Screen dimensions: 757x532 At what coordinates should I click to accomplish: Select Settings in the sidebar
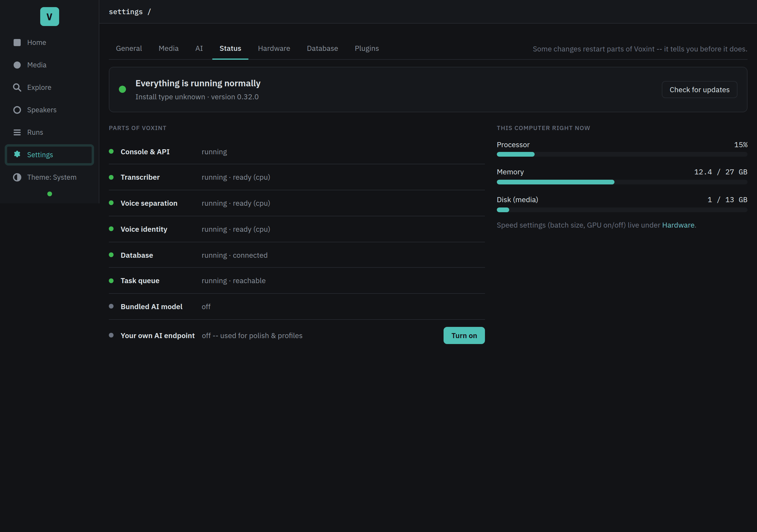pyautogui.click(x=49, y=155)
